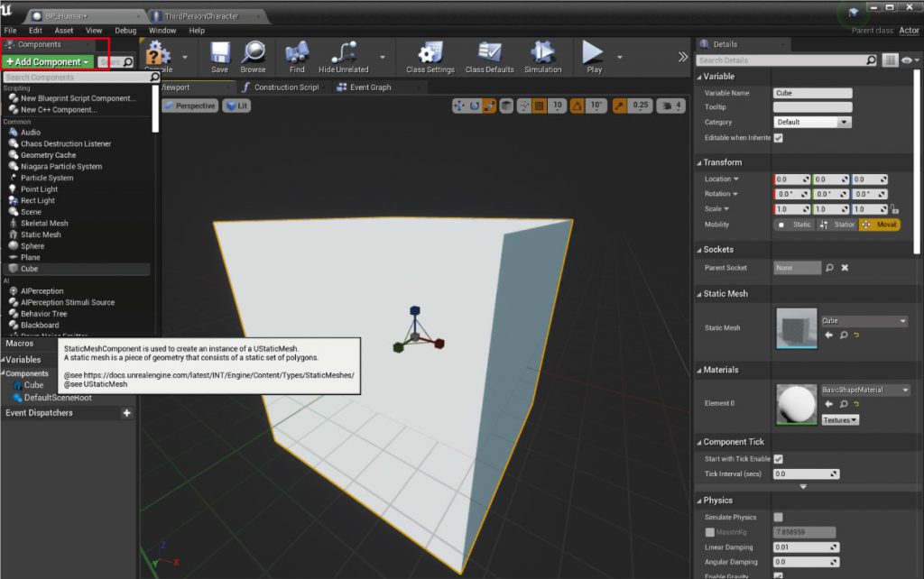Toggle surface snapping in the viewport toolbar
This screenshot has height=579, width=924.
click(x=524, y=106)
